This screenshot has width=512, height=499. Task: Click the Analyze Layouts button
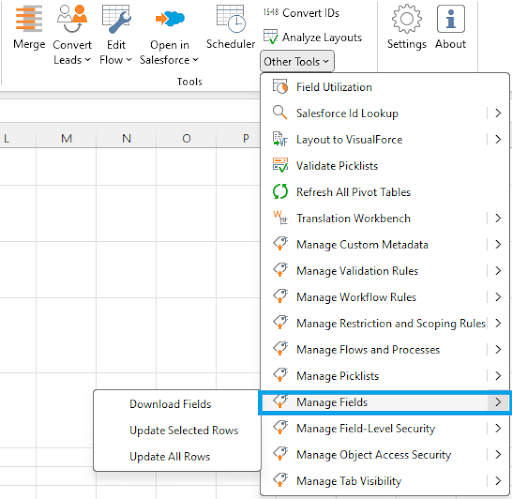pos(312,37)
